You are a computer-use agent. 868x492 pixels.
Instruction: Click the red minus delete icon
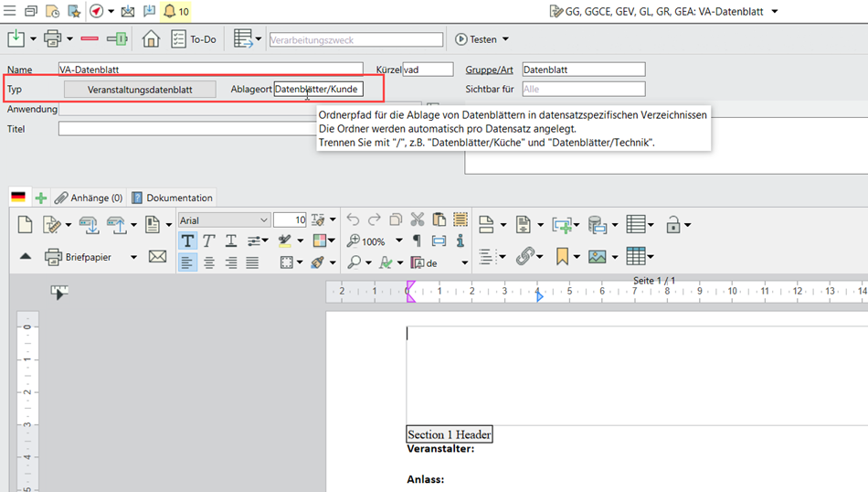(x=90, y=39)
